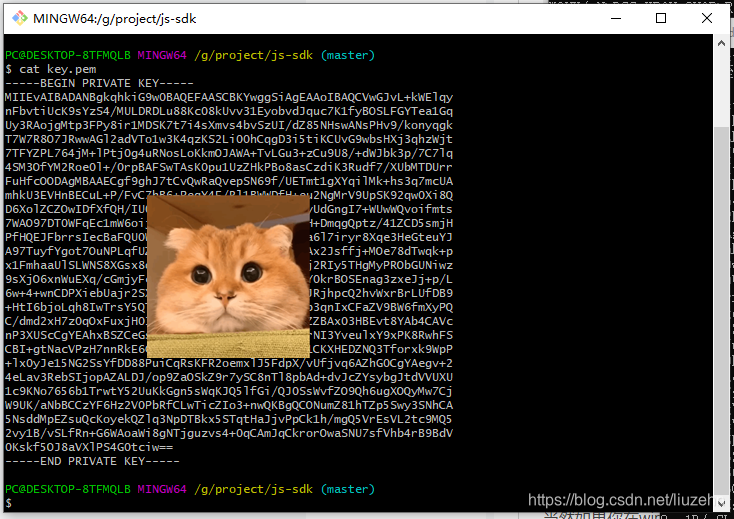The width and height of the screenshot is (734, 519).
Task: Click the terminal vertical scrollbar thumb
Action: (x=721, y=310)
